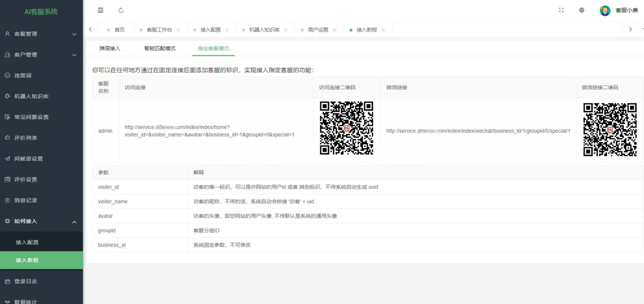644x304 pixels.
Task: Switch to the 机器人知识库 page tab
Action: (x=264, y=30)
